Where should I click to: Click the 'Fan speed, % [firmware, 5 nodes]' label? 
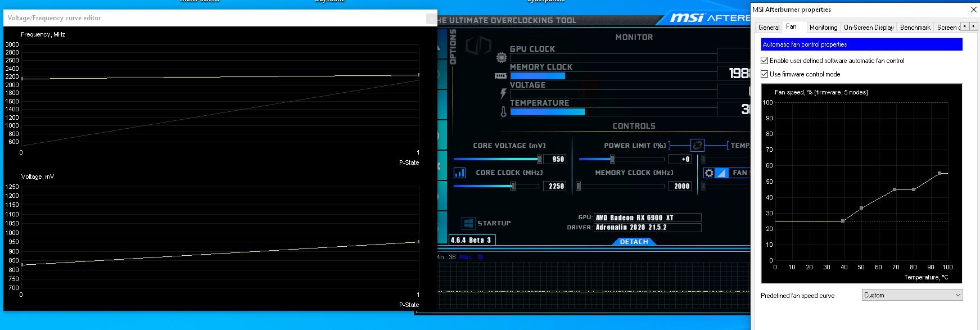tap(821, 92)
